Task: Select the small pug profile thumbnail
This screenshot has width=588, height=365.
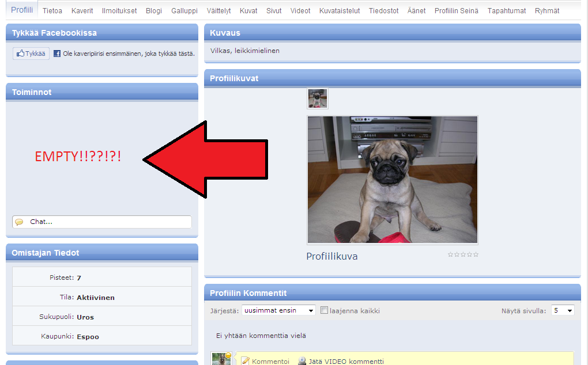Action: (x=317, y=99)
